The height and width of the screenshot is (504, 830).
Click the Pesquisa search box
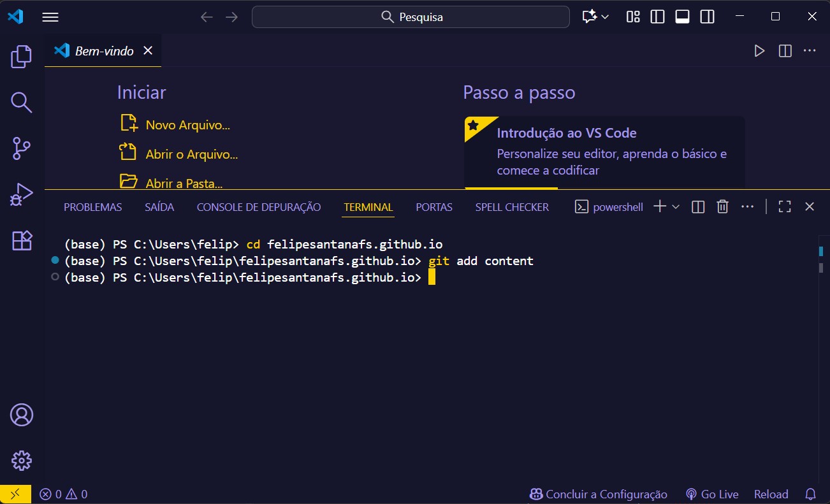(x=411, y=17)
